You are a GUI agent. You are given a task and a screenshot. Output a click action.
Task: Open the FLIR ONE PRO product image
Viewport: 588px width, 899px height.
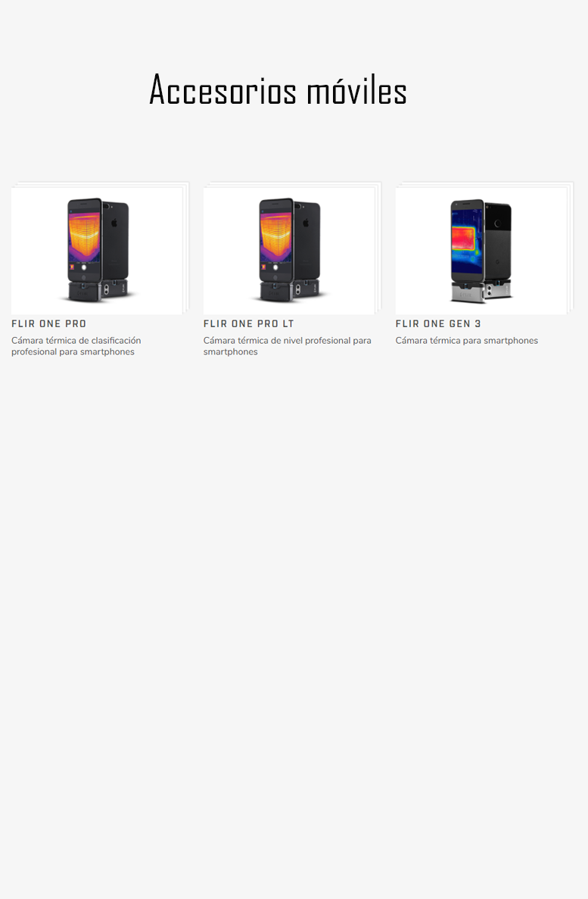pyautogui.click(x=97, y=251)
